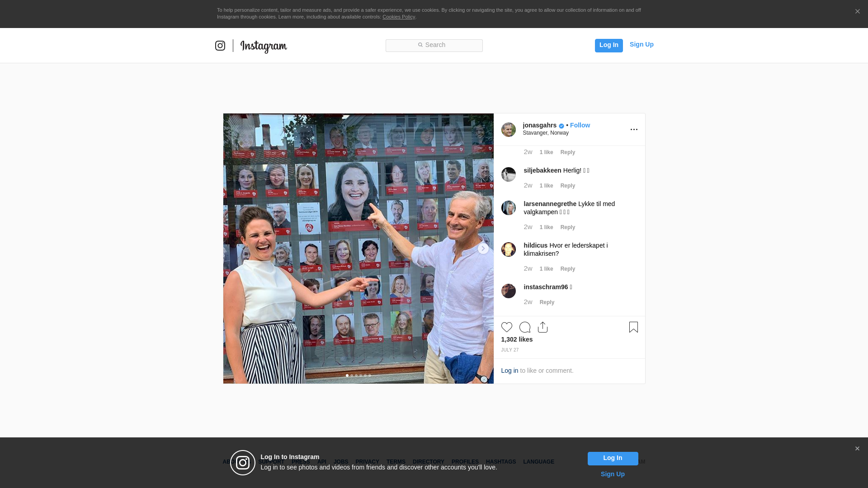Viewport: 868px width, 488px height.
Task: Open the post options three-dot menu
Action: (x=634, y=130)
